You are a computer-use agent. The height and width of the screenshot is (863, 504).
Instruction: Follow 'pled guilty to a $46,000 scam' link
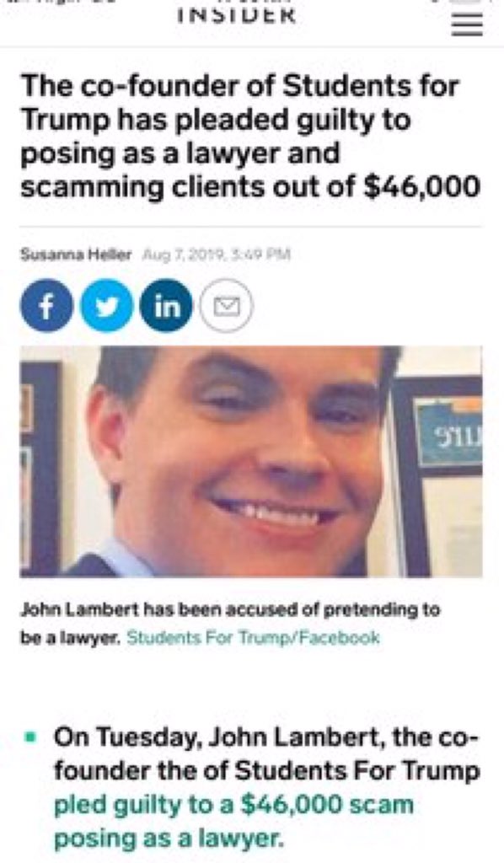click(233, 805)
